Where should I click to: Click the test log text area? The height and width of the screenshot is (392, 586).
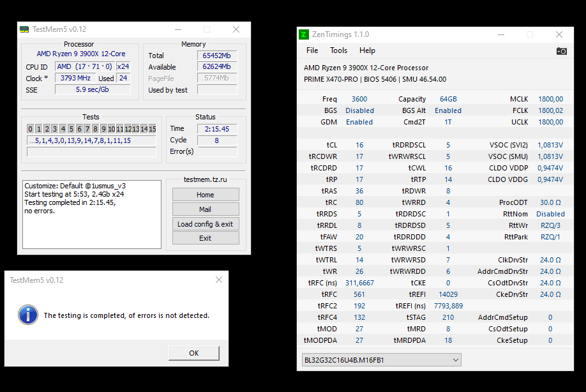(92, 215)
